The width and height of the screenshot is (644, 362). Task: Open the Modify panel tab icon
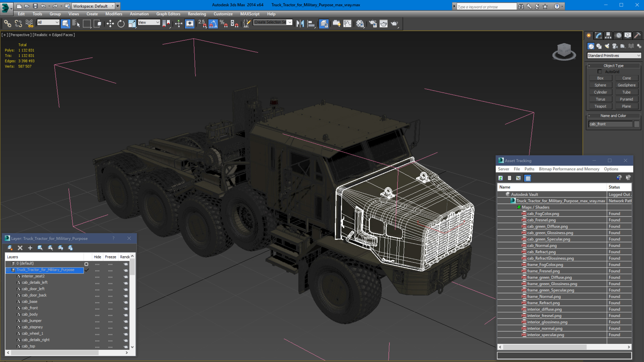click(x=599, y=35)
